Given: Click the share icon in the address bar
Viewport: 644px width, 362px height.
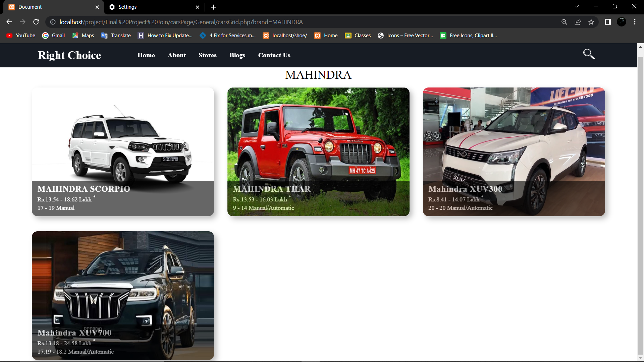Looking at the screenshot, I should tap(578, 22).
